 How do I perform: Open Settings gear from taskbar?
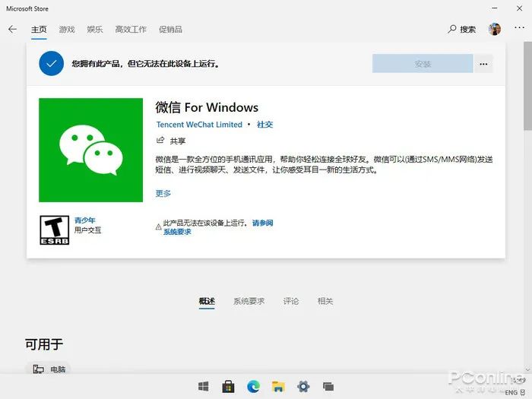point(303,386)
